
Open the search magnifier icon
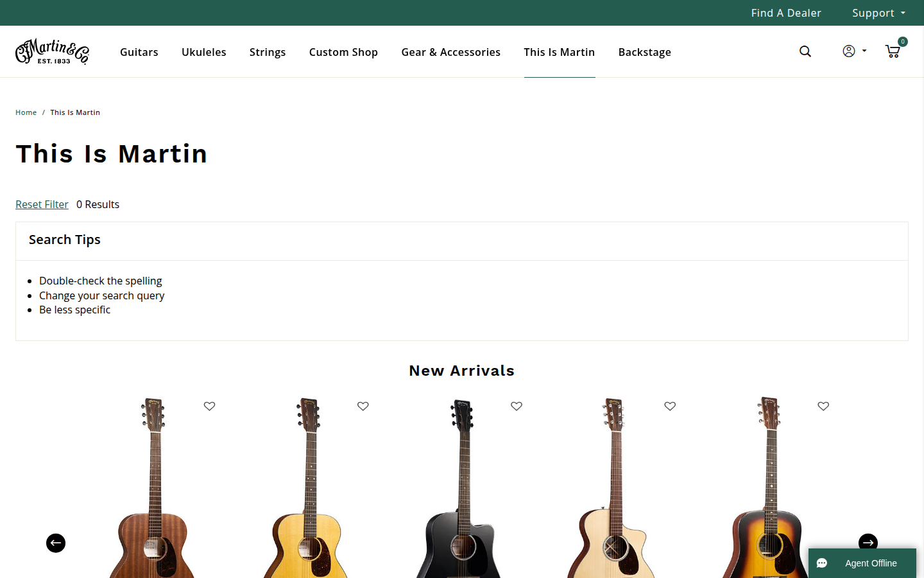pyautogui.click(x=805, y=51)
